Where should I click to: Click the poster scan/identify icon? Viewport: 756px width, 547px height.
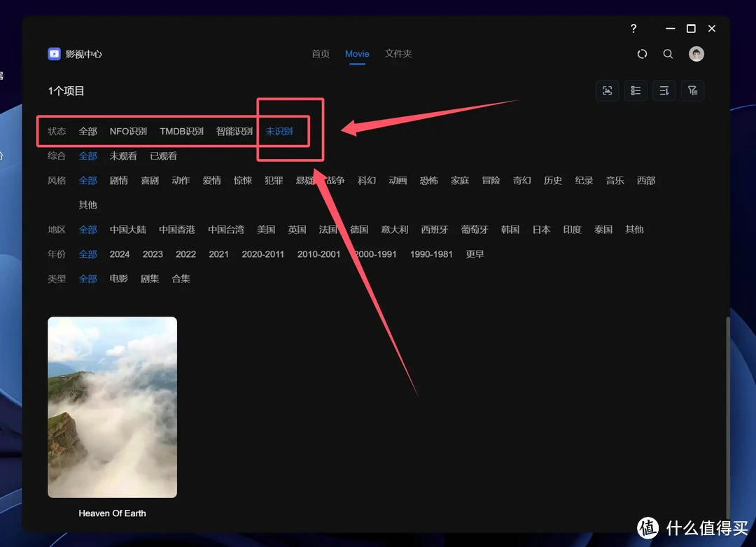(607, 90)
